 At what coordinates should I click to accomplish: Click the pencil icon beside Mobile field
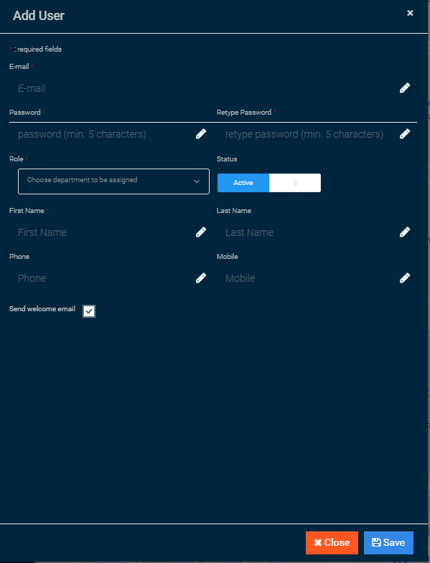(405, 278)
